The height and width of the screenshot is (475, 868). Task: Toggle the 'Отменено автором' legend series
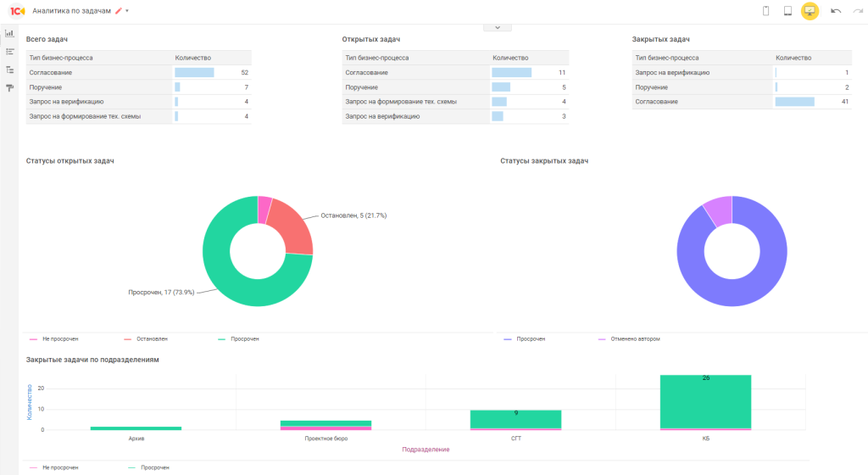tap(629, 338)
